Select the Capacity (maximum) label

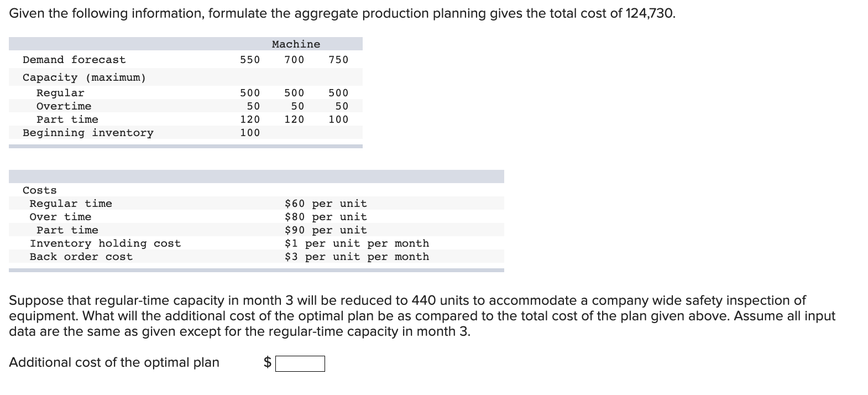85,77
